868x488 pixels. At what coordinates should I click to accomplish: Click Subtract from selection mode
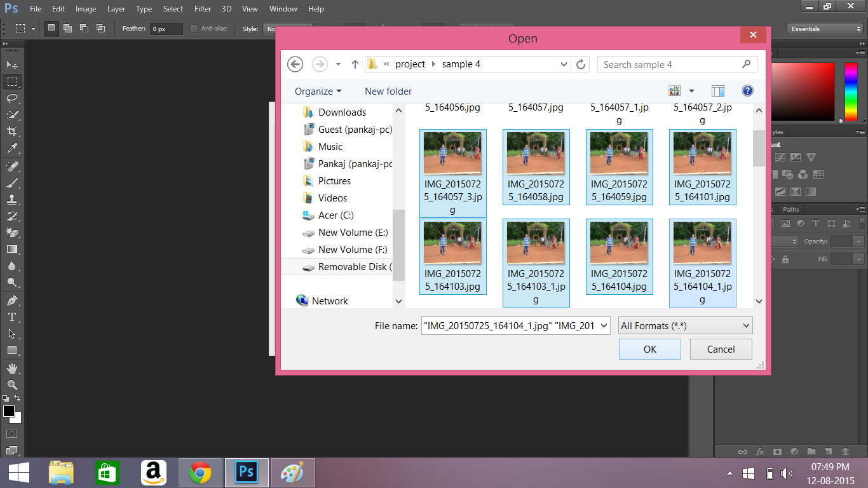click(84, 28)
